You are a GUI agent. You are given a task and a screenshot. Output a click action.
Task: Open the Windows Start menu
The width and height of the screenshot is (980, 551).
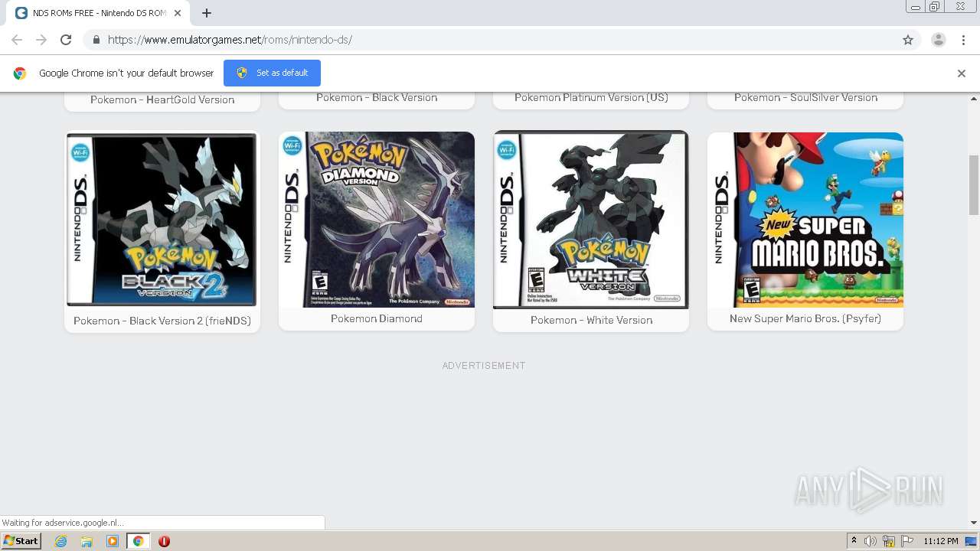pyautogui.click(x=21, y=541)
